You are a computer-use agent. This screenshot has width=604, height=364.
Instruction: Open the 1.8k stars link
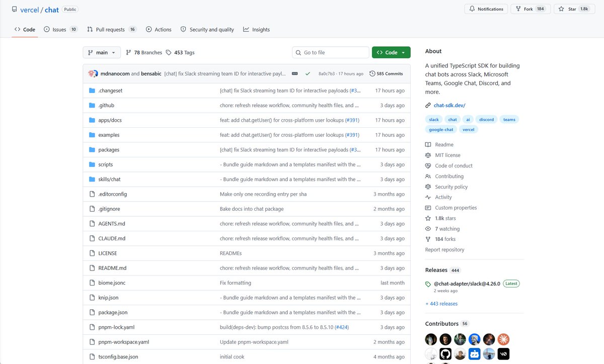[x=445, y=218]
